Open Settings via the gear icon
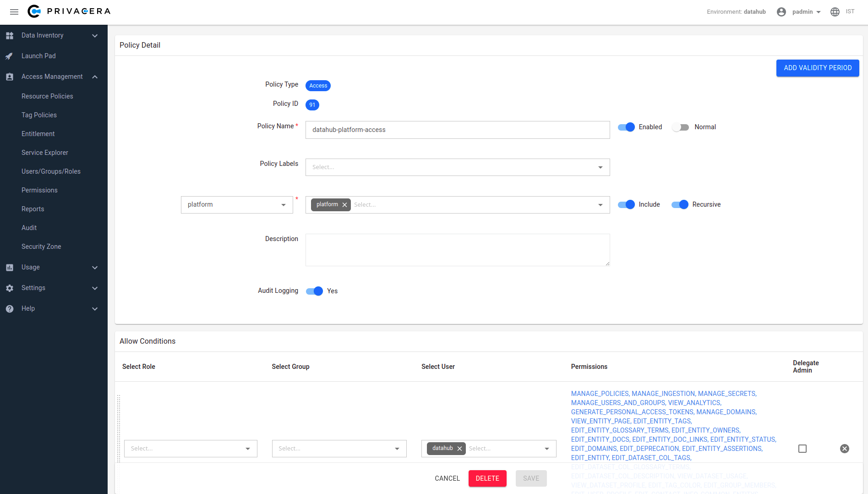Screen dimensions: 868x494 point(9,288)
